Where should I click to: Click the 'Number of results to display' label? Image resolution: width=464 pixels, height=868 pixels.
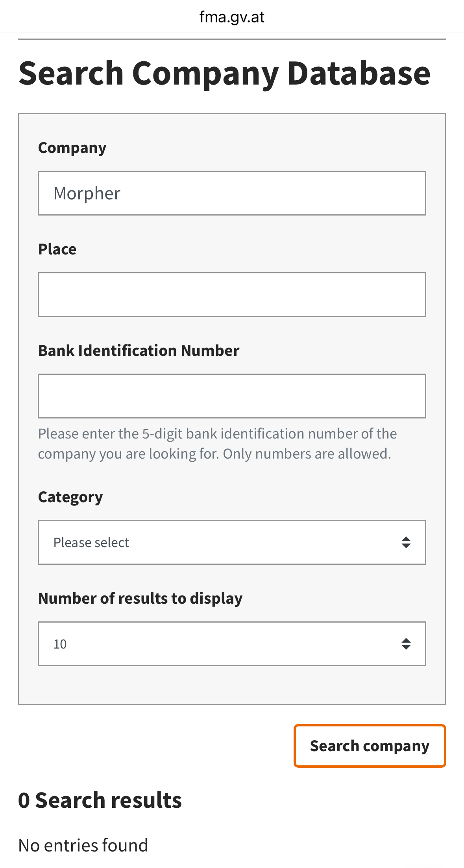click(x=140, y=599)
